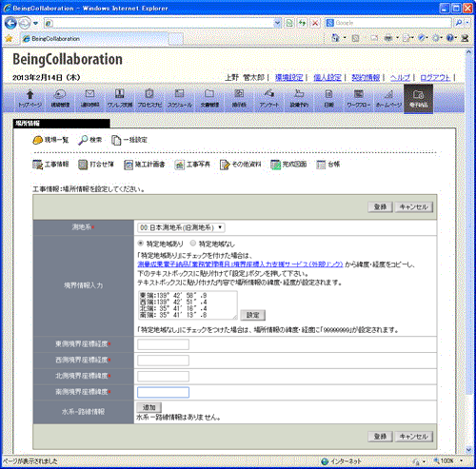Focus the 西側境界座標経度 input field
Image resolution: width=476 pixels, height=469 pixels.
(163, 361)
